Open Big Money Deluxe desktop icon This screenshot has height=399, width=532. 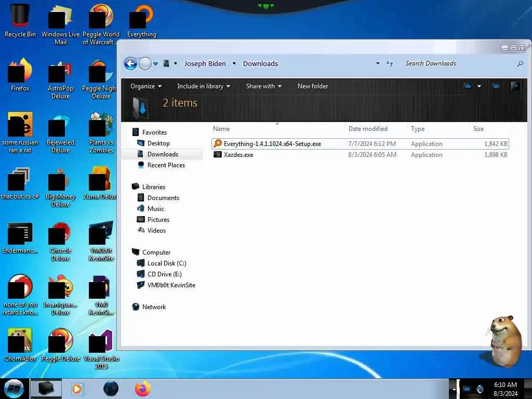pos(60,187)
